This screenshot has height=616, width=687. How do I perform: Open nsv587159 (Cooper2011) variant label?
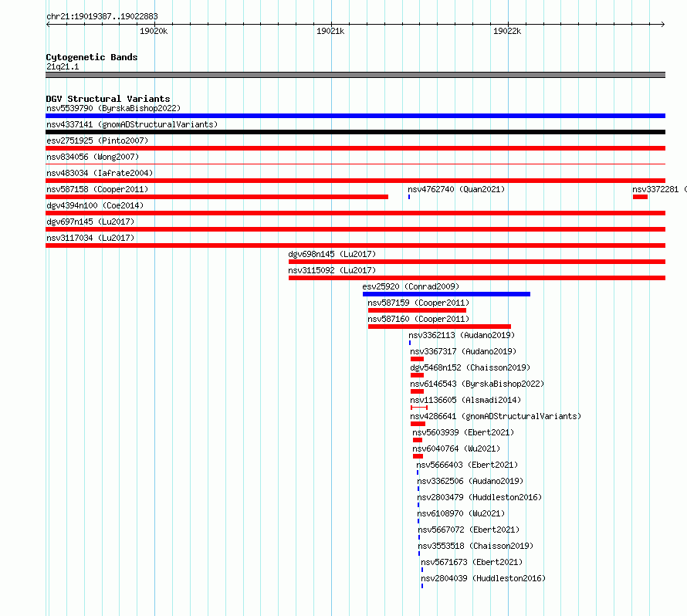pos(418,303)
